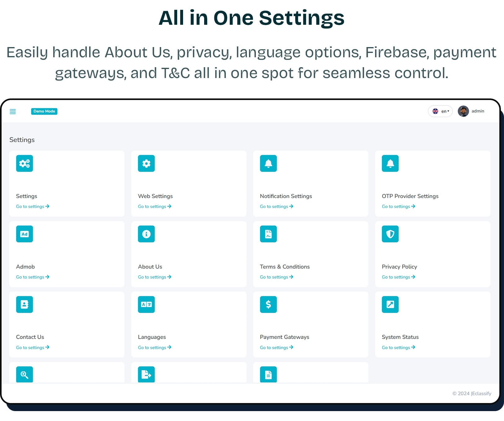Open Notification Settings via its bell icon

point(268,163)
